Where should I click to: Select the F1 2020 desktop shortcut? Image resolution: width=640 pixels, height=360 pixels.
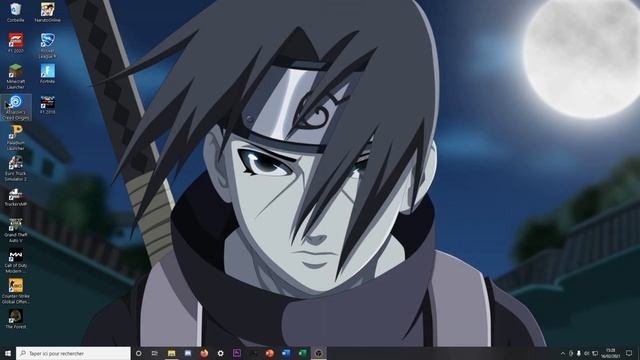pyautogui.click(x=16, y=43)
